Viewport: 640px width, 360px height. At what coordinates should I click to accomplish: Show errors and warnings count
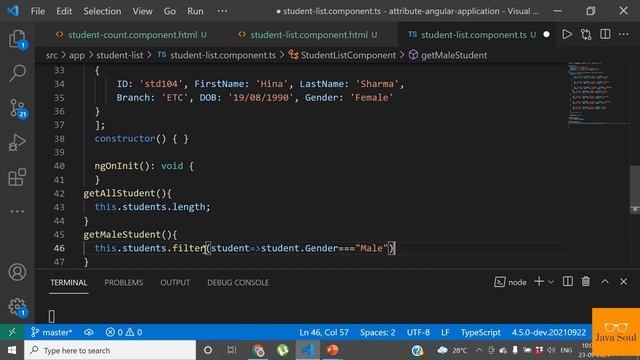coord(124,332)
